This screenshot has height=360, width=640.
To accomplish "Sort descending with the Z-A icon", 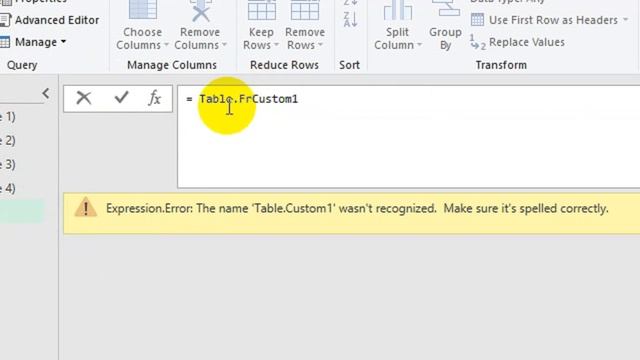I will [x=350, y=19].
